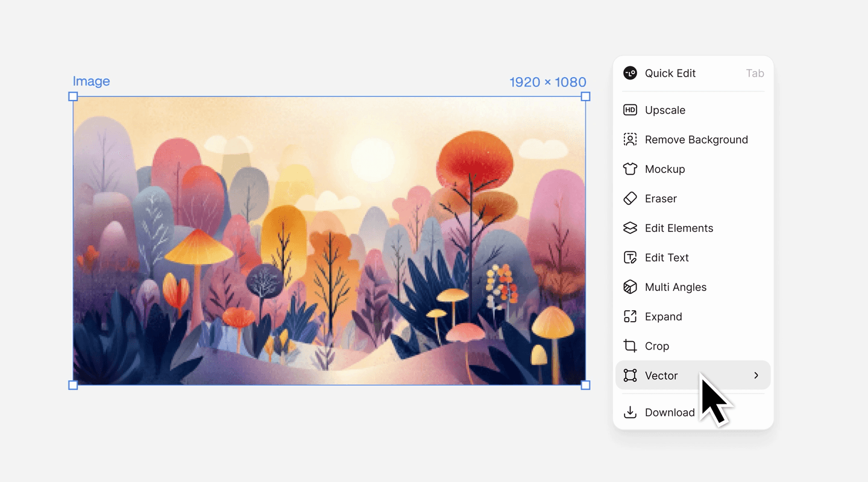Click the bottom-right image selection handle

coord(585,385)
